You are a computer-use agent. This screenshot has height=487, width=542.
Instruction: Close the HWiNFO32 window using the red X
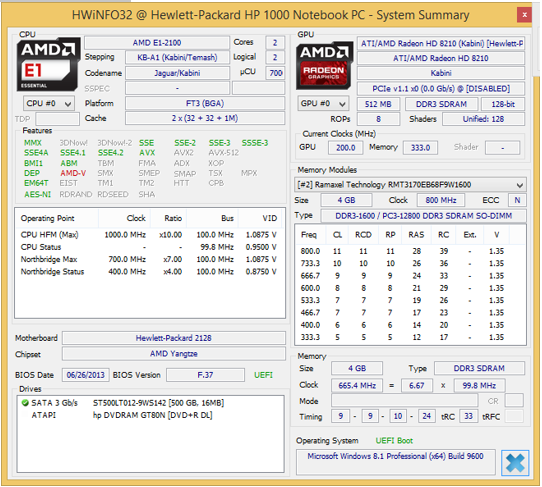tap(524, 15)
